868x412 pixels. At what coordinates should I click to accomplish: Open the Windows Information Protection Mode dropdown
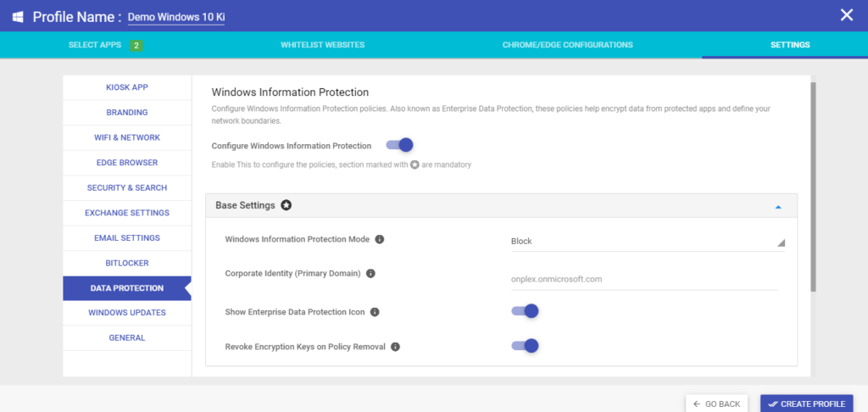tap(648, 242)
